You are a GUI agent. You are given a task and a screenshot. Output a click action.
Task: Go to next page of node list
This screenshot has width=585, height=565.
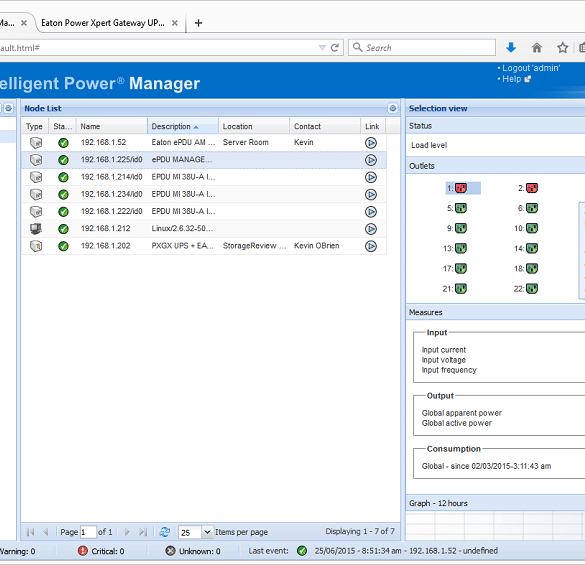127,532
